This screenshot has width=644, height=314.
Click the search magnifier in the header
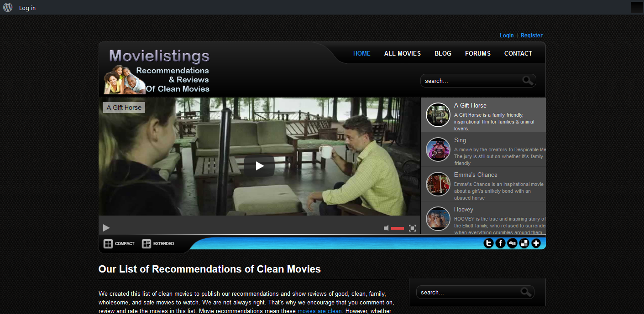[x=528, y=80]
